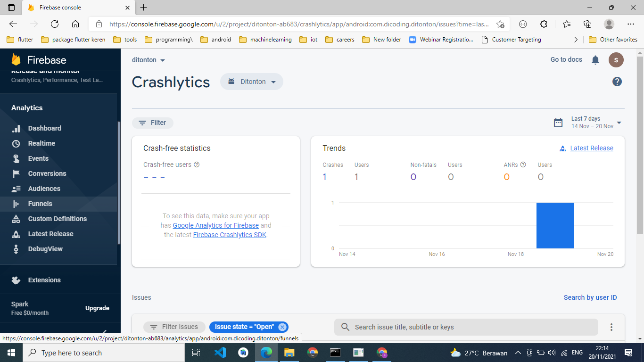Viewport: 644px width, 362px height.
Task: Click the search issue title field
Action: click(x=466, y=327)
